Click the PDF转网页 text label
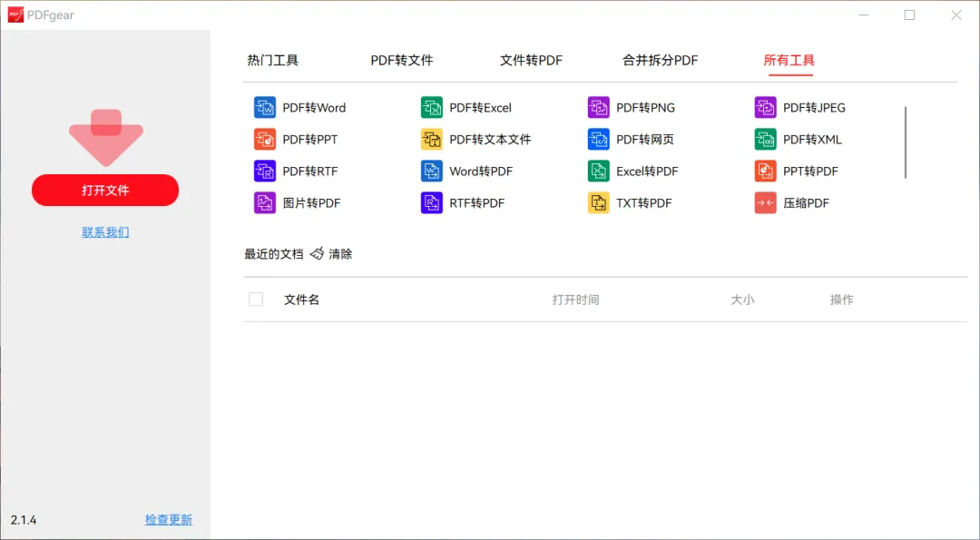The height and width of the screenshot is (540, 980). (645, 140)
